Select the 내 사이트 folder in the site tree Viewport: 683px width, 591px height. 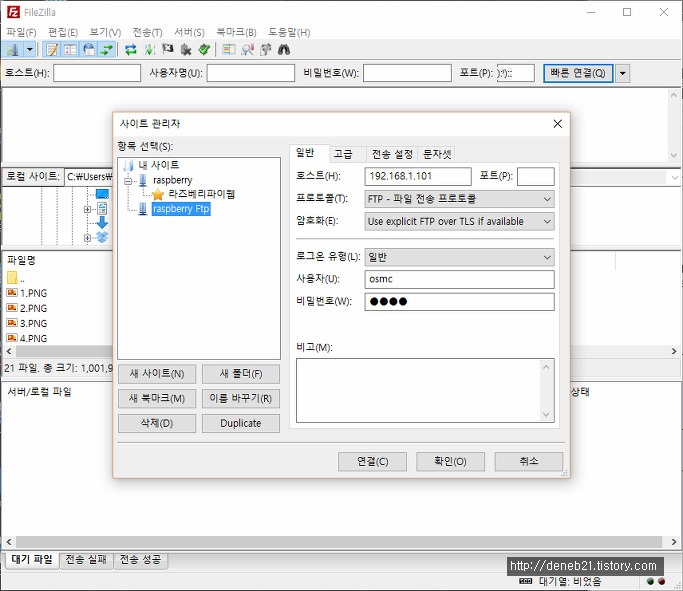(159, 165)
